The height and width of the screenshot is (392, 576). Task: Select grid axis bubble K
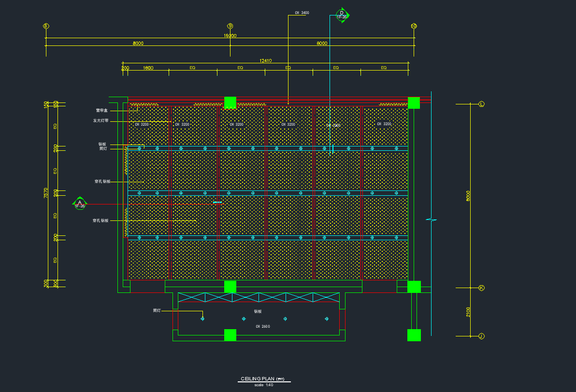(481, 288)
